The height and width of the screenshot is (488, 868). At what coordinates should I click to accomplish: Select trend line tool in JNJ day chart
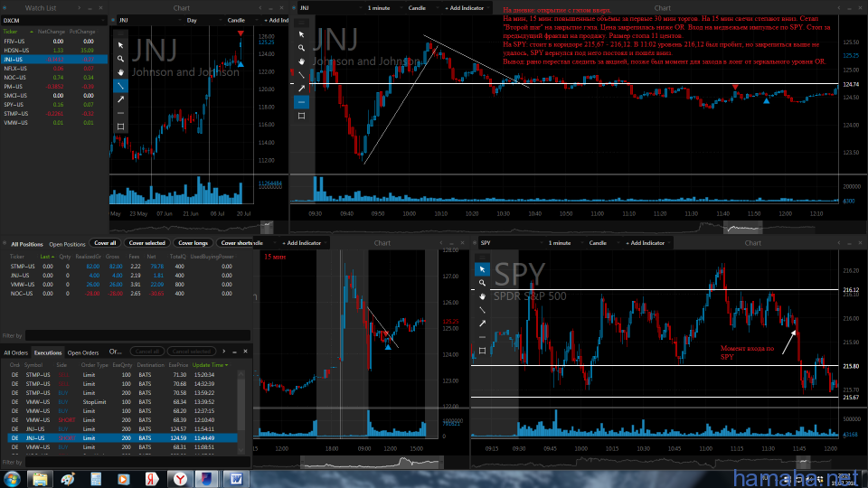(120, 86)
